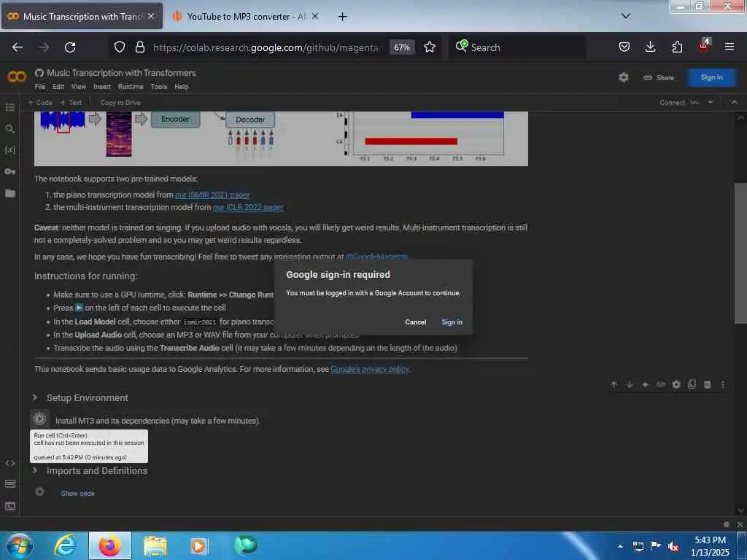The height and width of the screenshot is (560, 747).
Task: Add a new Text cell
Action: click(71, 102)
